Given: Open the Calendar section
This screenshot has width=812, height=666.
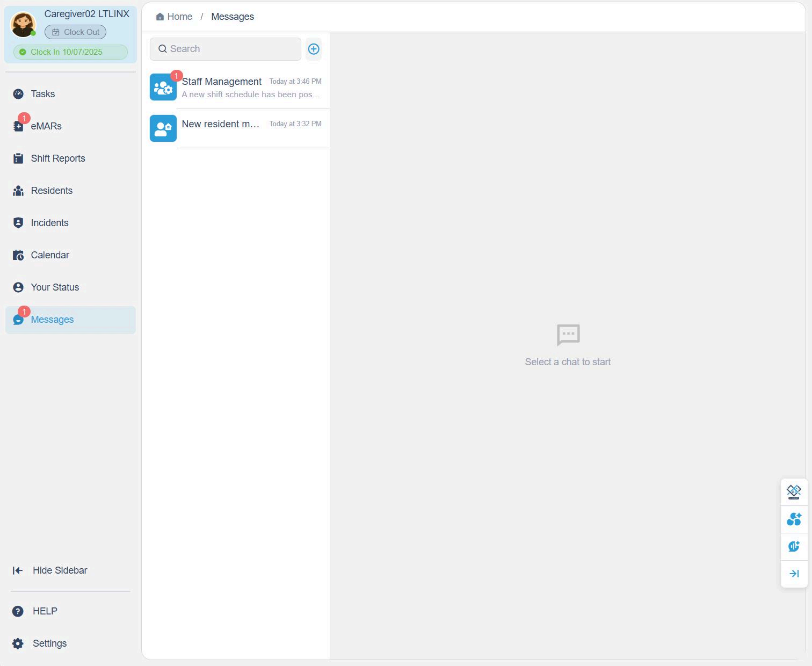Looking at the screenshot, I should pos(50,255).
